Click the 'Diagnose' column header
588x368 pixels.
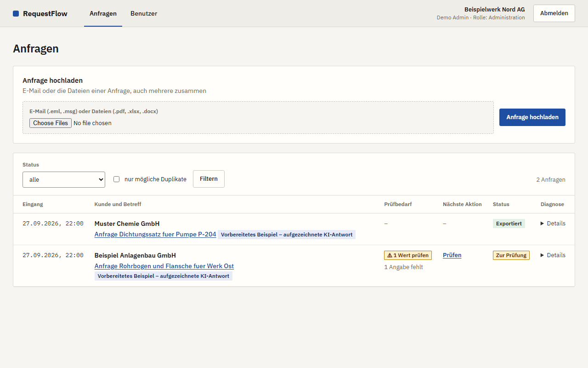(552, 204)
